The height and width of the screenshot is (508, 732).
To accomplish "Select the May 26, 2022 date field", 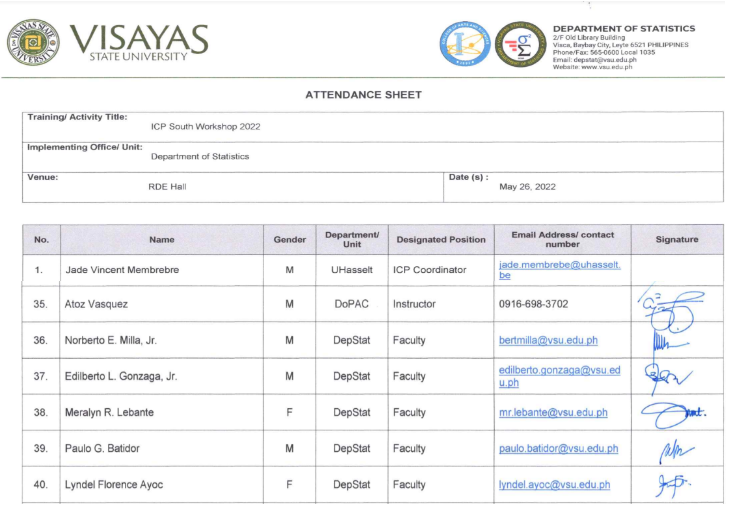I will tap(527, 187).
